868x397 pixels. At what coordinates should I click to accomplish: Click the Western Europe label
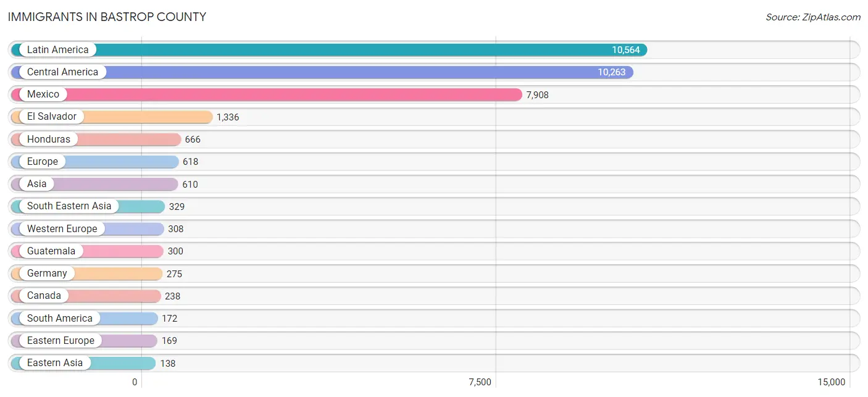click(62, 229)
